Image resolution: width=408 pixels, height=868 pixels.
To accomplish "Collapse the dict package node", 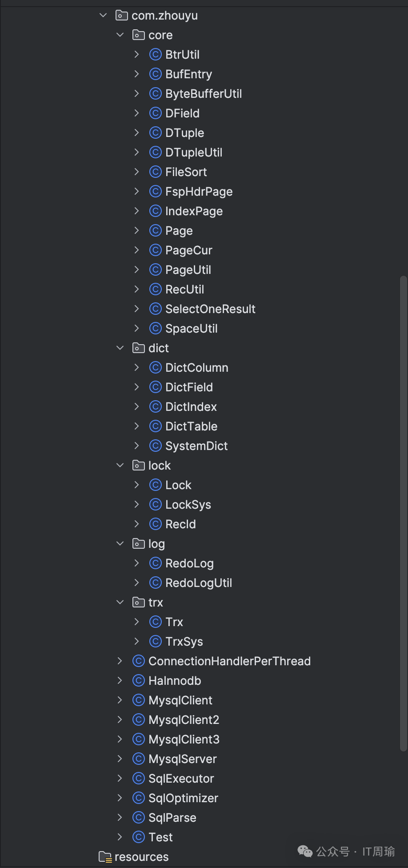I will click(x=120, y=348).
